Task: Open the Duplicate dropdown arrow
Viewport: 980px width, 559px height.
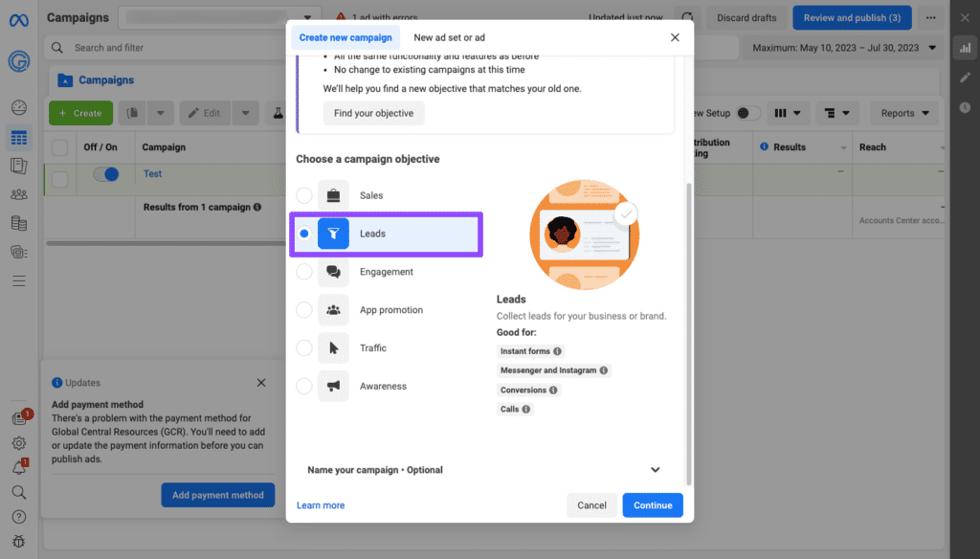Action: tap(161, 113)
